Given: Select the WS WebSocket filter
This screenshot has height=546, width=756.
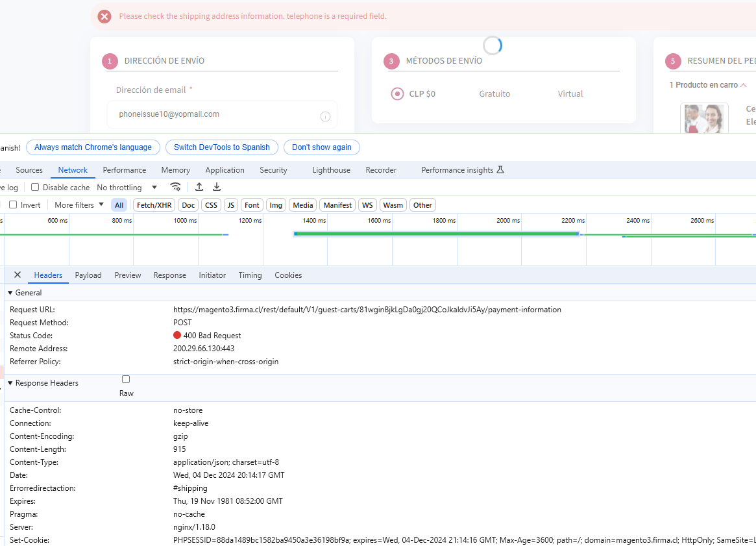Looking at the screenshot, I should pos(367,205).
